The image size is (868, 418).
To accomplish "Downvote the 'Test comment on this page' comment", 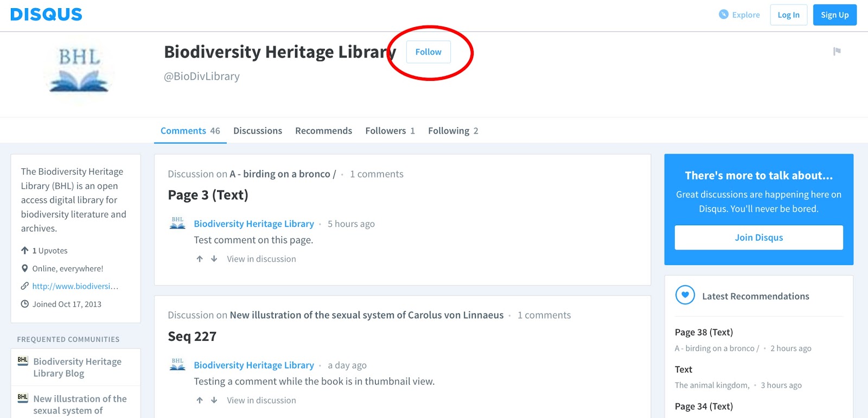I will tap(214, 259).
